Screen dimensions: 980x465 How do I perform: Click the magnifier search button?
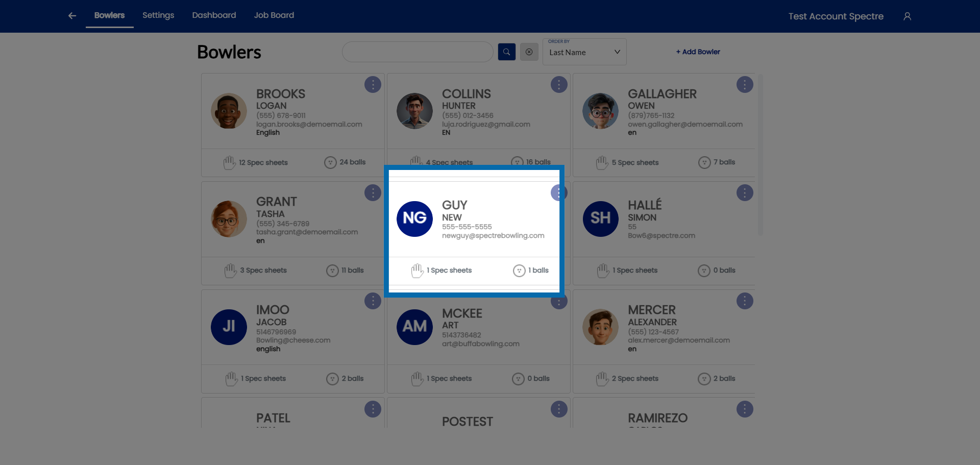click(x=506, y=52)
